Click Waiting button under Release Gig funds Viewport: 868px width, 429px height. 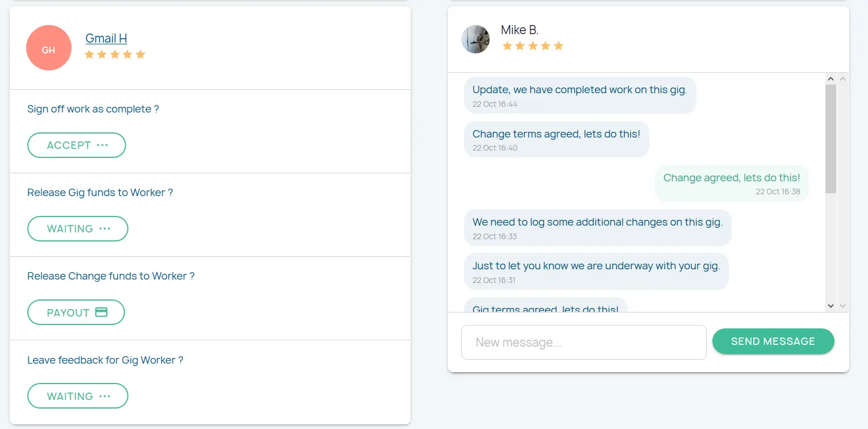[x=77, y=228]
